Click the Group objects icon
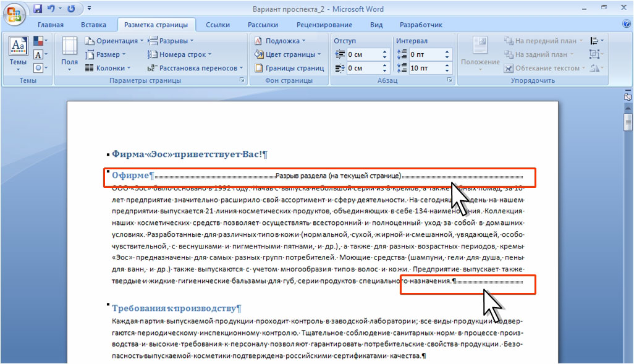634x364 pixels. pos(596,54)
